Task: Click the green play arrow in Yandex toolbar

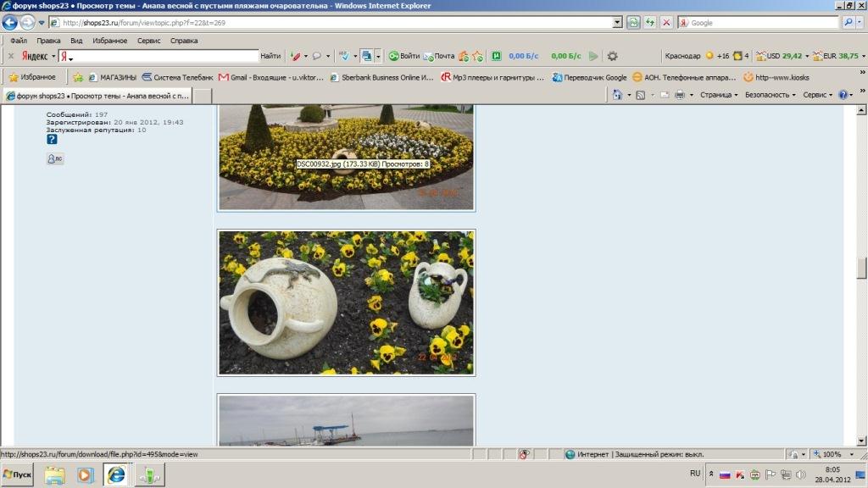Action: coord(593,56)
